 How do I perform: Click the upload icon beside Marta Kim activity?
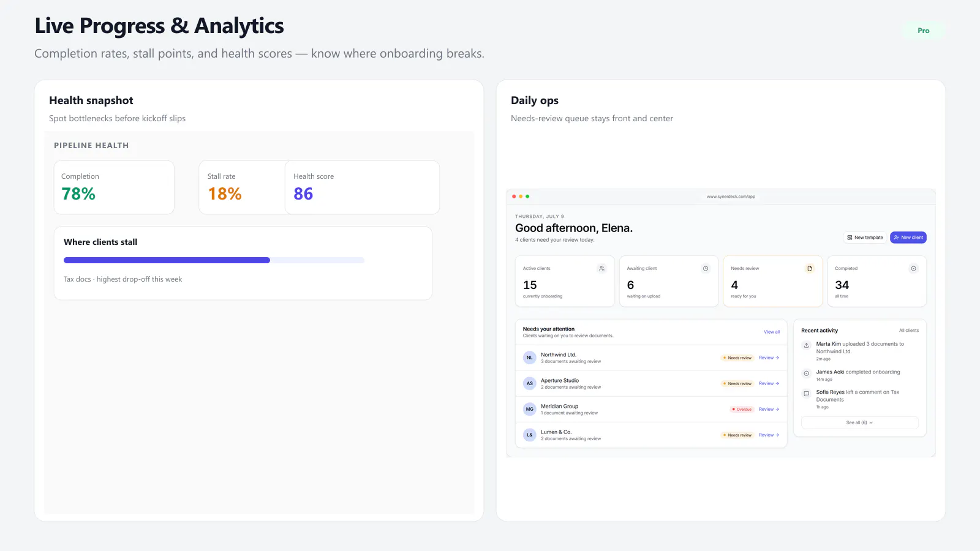click(x=806, y=345)
